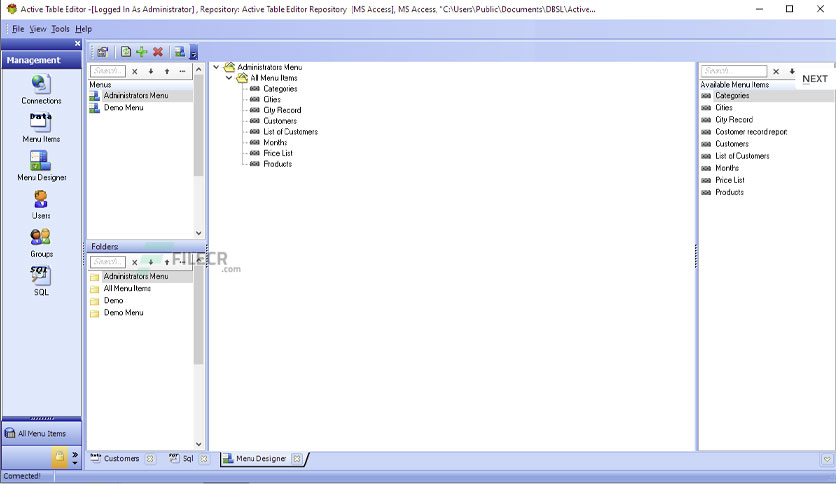Viewport: 836px width, 484px height.
Task: Clear the Folders panel search with X
Action: coord(135,262)
